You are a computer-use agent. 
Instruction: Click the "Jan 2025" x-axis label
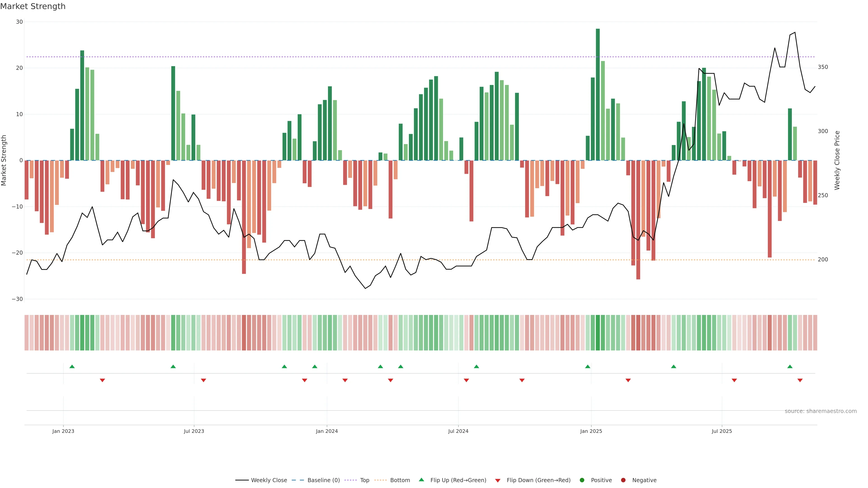click(x=591, y=431)
